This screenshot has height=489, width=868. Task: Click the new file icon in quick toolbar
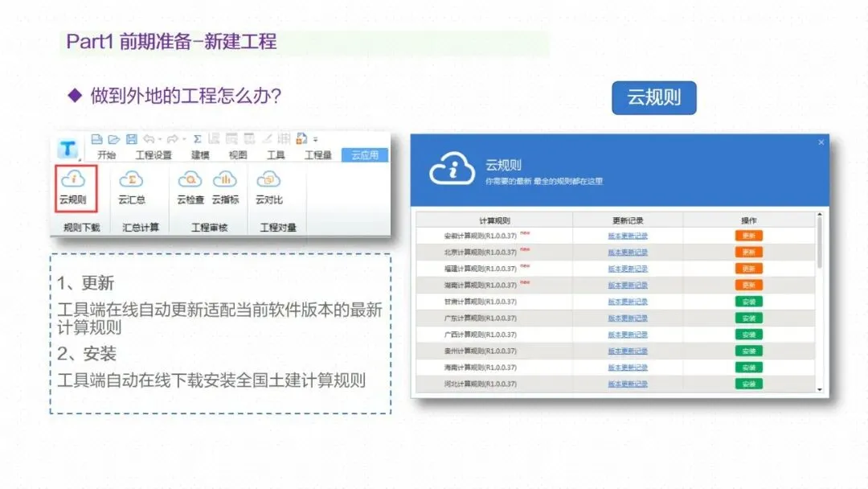(96, 139)
